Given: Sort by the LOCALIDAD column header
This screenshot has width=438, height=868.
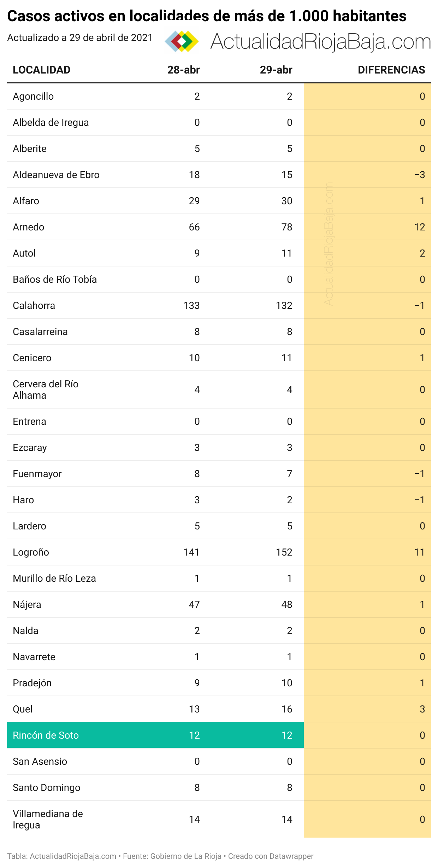Looking at the screenshot, I should (x=42, y=70).
